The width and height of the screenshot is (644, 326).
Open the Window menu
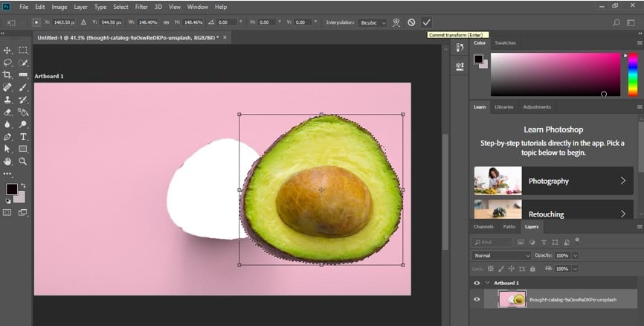197,7
